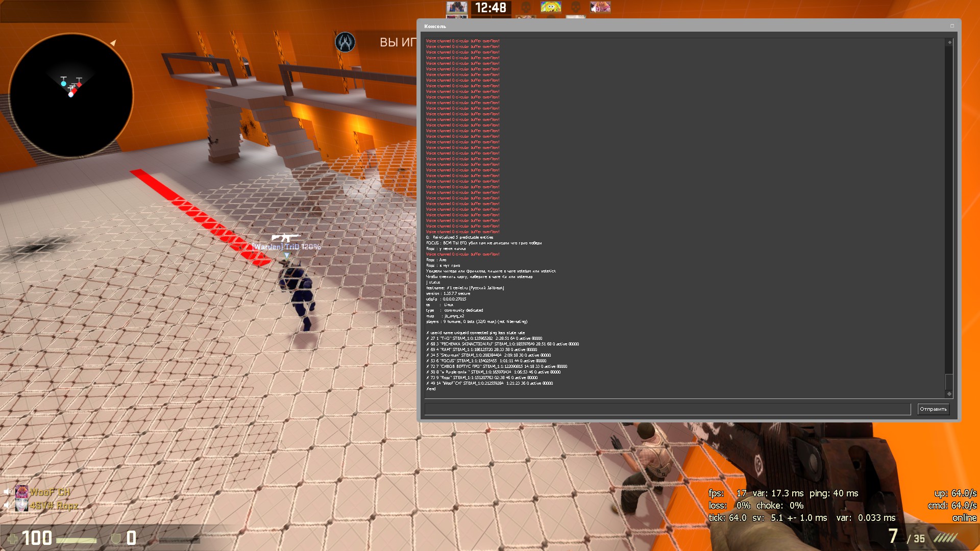Click the skull icon left of SpongeBob avatar
The height and width of the screenshot is (551, 980).
(526, 7)
